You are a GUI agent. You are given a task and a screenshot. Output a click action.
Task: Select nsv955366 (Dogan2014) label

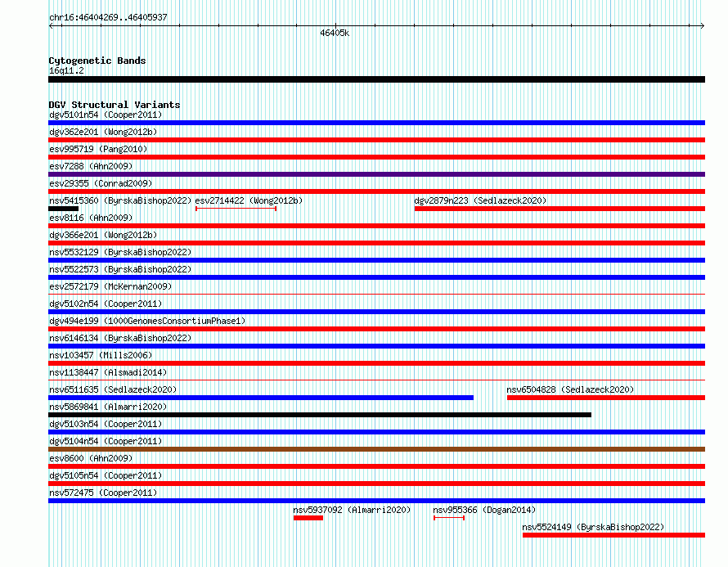484,510
